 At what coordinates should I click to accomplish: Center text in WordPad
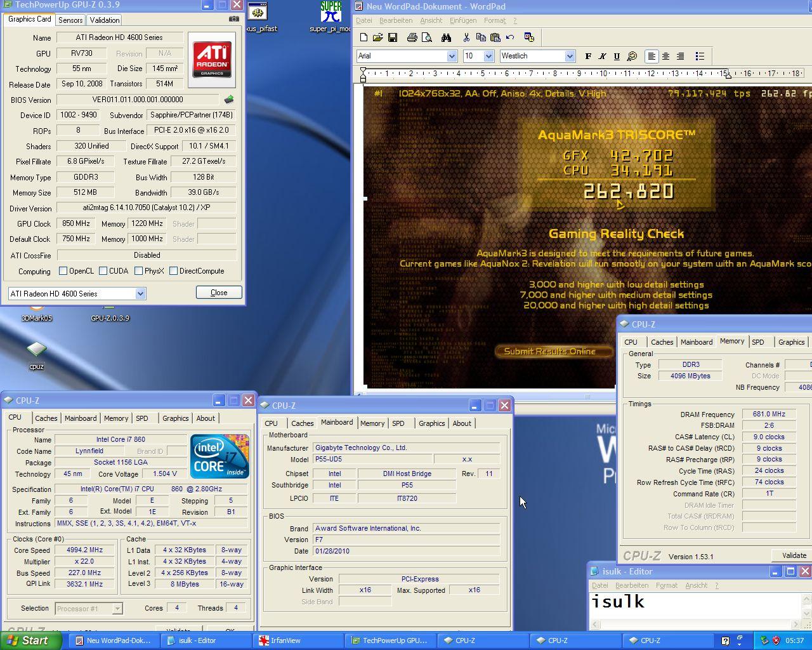pos(666,56)
